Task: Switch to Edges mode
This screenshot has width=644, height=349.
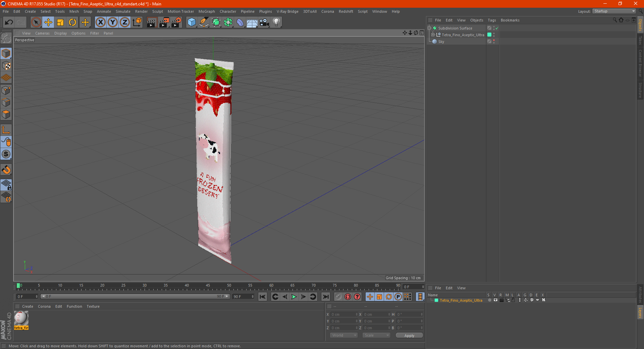Action: coord(6,102)
